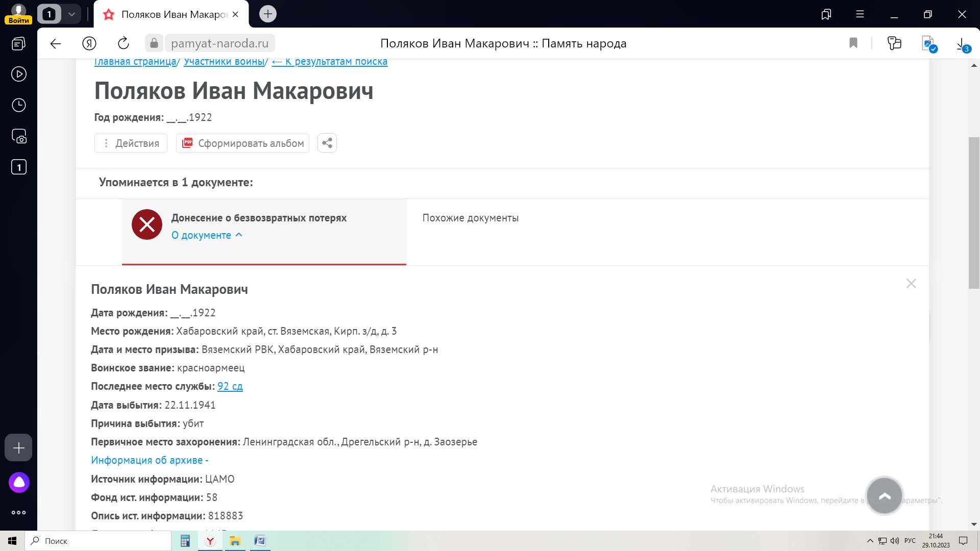
Task: Open the Yandex home icon in toolbar
Action: tap(89, 43)
